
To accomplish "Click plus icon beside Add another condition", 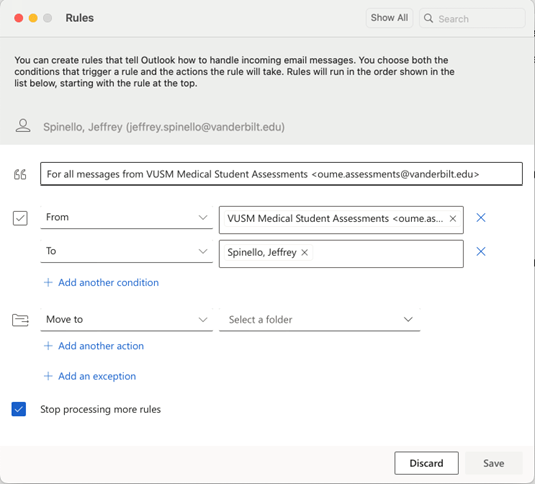I will click(x=48, y=282).
